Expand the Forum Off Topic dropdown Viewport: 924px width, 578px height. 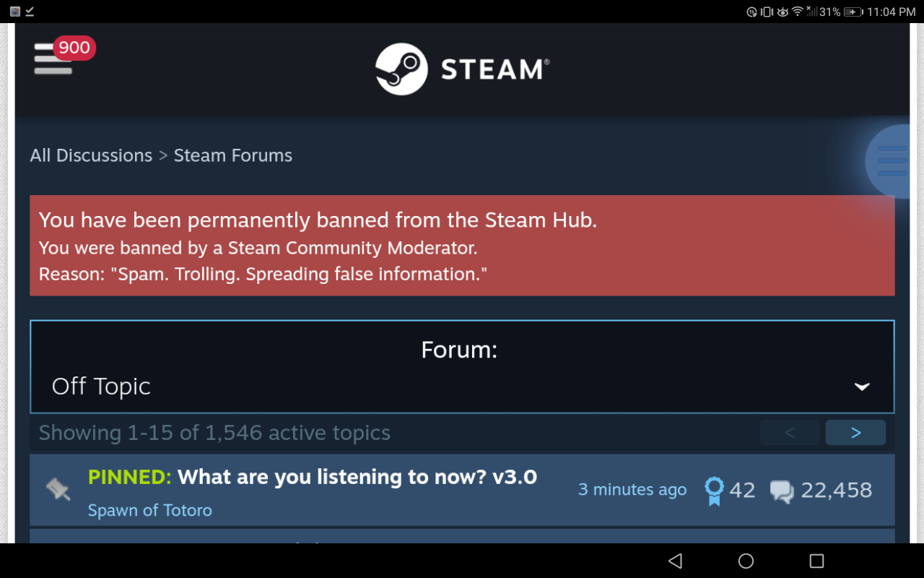click(462, 366)
